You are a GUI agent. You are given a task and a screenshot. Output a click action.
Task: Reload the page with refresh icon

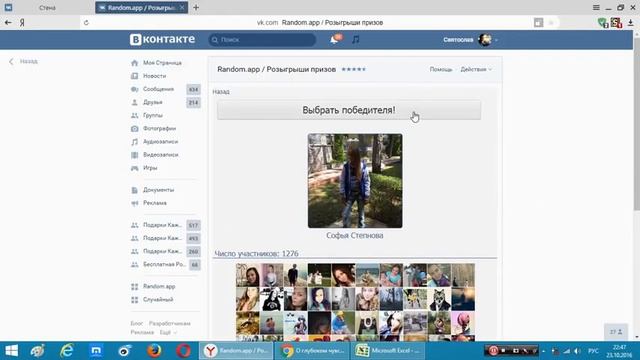(x=86, y=23)
